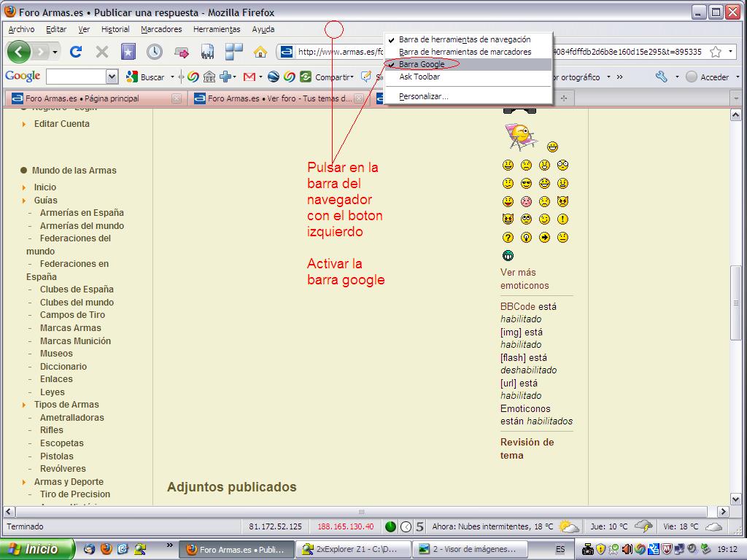Image resolution: width=747 pixels, height=560 pixels.
Task: Click the Google toolbar wrench settings icon
Action: point(662,77)
